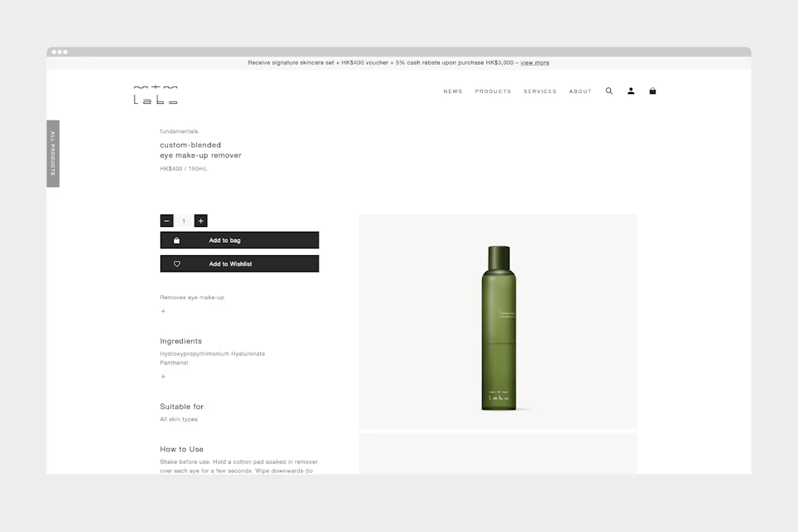Click the How to Use heading
This screenshot has height=532, width=798.
182,449
